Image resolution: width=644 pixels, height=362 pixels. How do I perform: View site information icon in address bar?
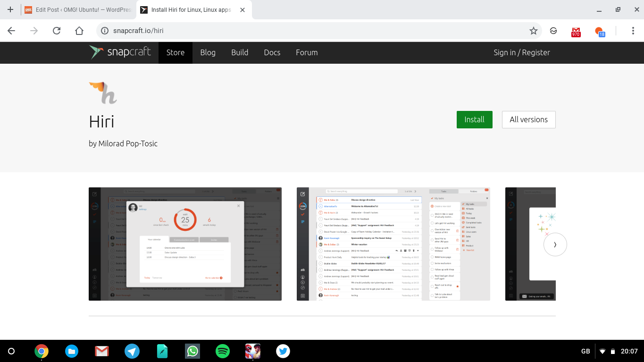pyautogui.click(x=105, y=31)
